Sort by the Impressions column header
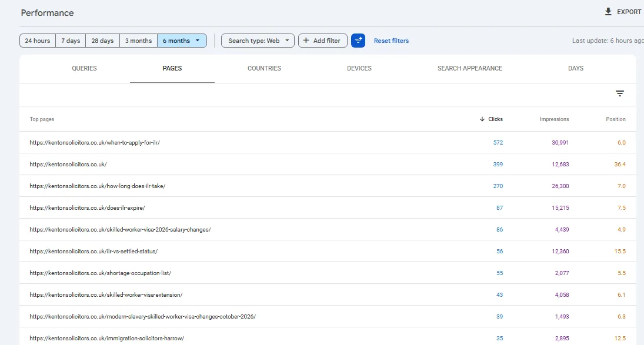Screen dimensions: 644x345 [x=555, y=119]
